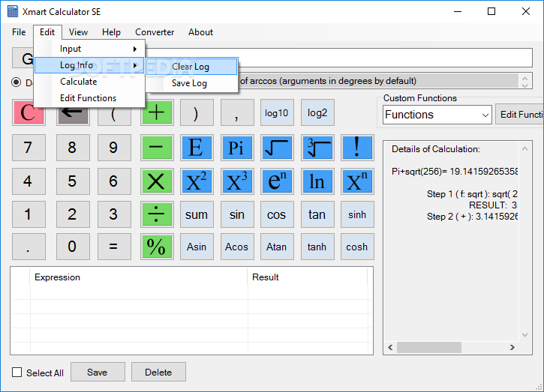Click the Delete button

click(158, 373)
